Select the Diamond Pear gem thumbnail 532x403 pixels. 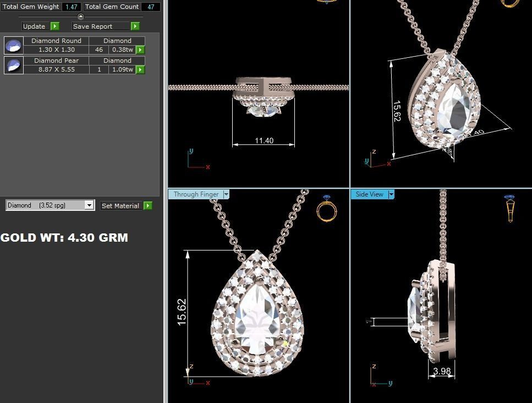[14, 65]
